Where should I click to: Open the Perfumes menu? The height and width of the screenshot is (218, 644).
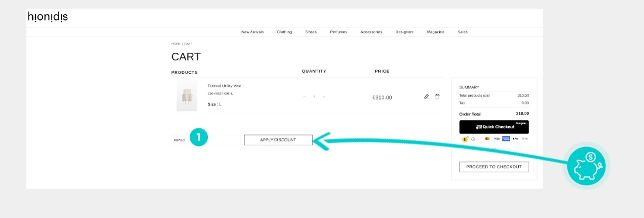338,32
